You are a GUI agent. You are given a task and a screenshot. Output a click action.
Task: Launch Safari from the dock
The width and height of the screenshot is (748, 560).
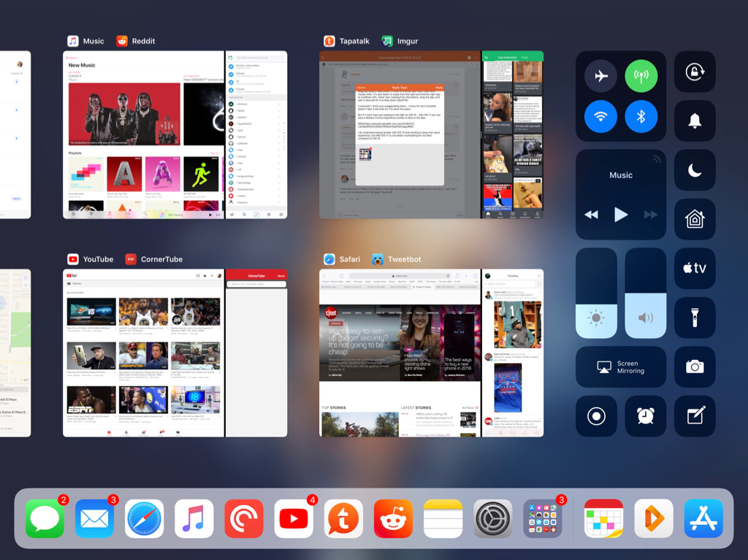pyautogui.click(x=144, y=518)
